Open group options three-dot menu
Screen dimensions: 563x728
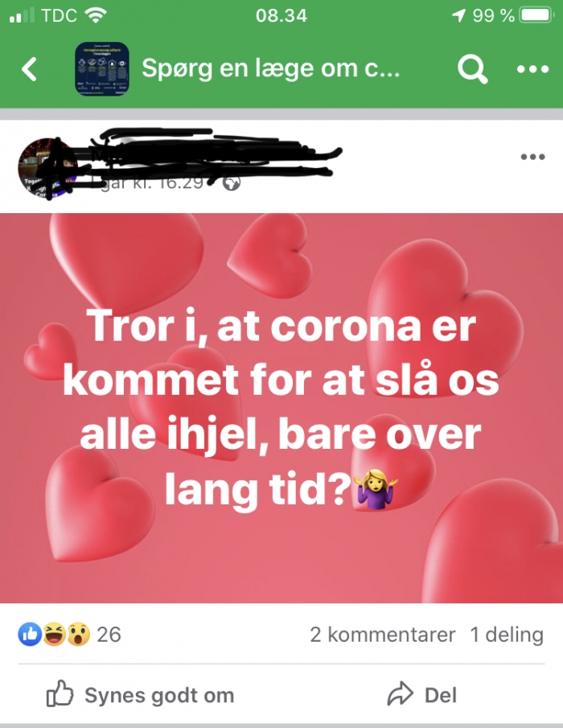pyautogui.click(x=532, y=69)
